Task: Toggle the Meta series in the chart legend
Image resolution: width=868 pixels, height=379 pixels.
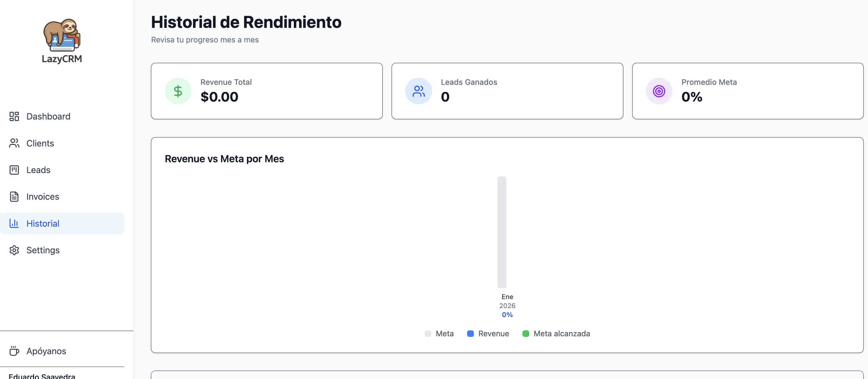Action: coord(439,333)
